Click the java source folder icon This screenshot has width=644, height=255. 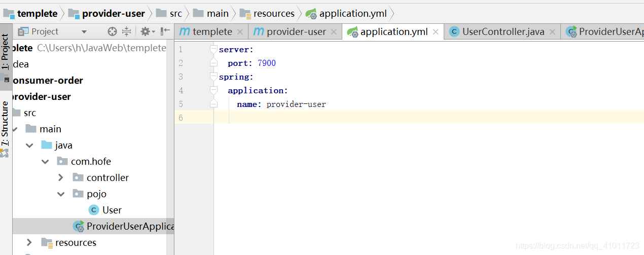(47, 145)
